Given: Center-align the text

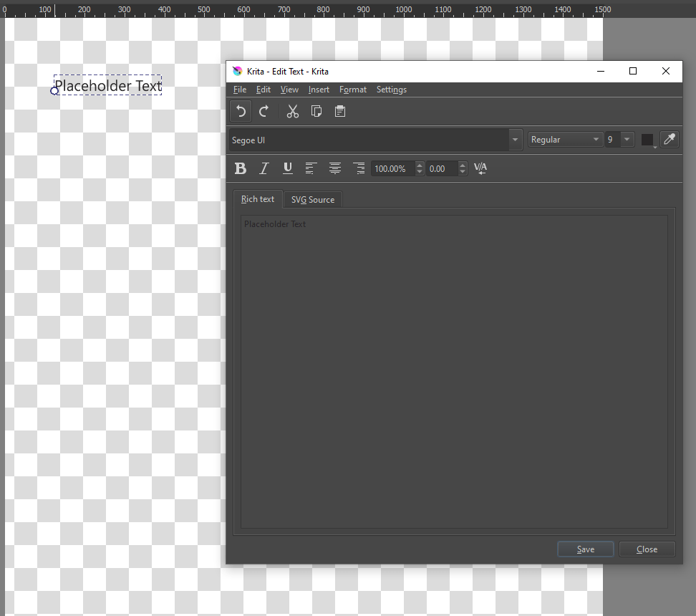Looking at the screenshot, I should coord(334,168).
